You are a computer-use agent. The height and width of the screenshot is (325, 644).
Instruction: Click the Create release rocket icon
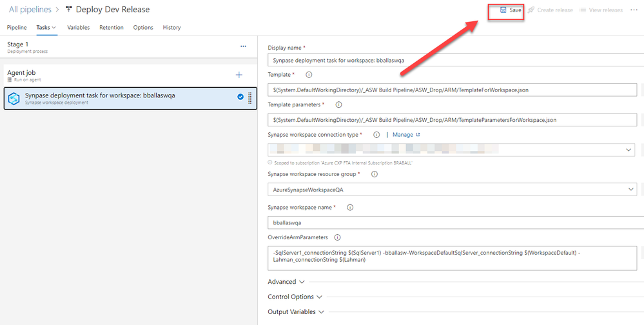pos(531,10)
